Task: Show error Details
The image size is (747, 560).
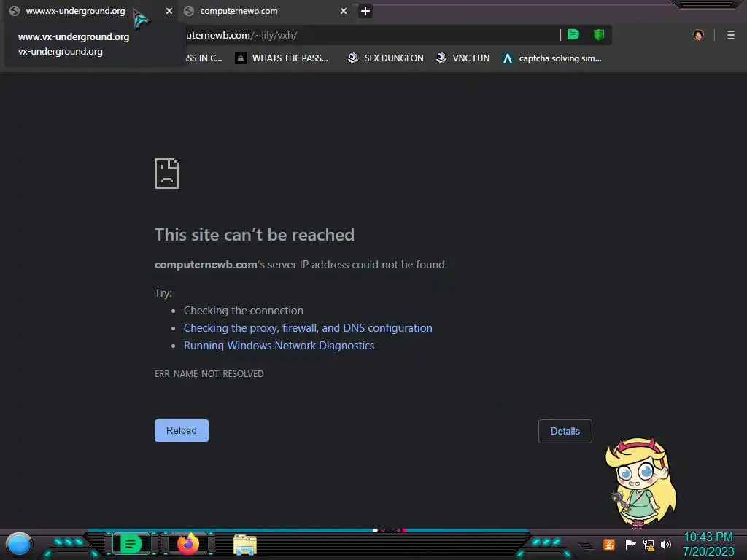Action: (x=565, y=431)
